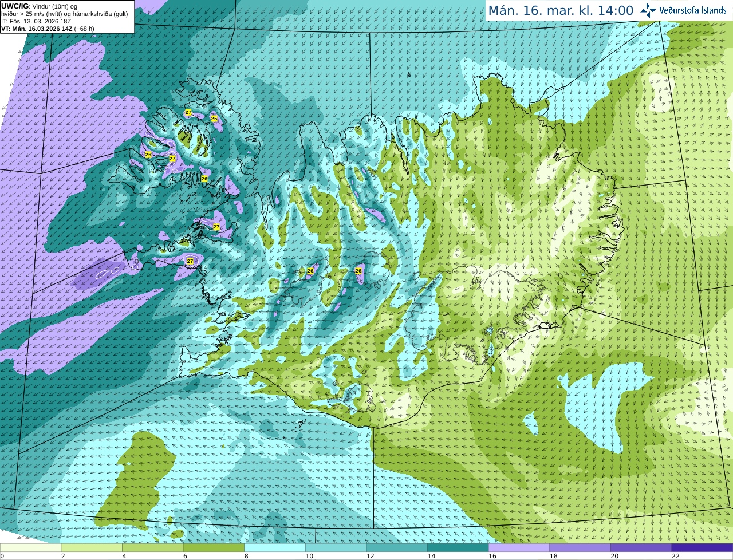Pick the 6–8 m/s olive green swatch
The image size is (733, 560).
pos(214,548)
